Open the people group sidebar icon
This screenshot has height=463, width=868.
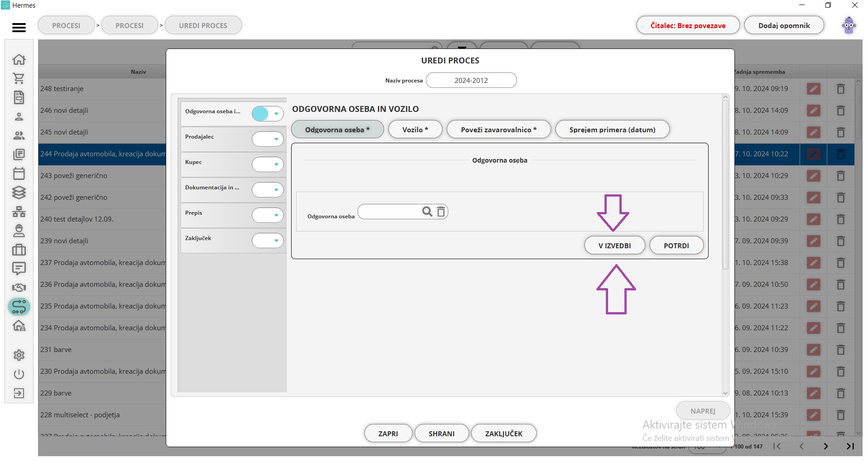coord(19,135)
